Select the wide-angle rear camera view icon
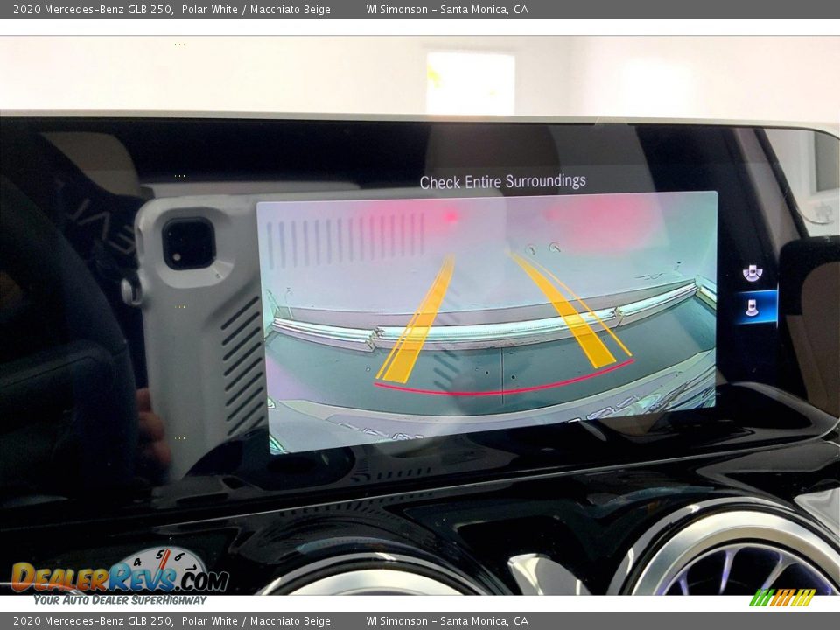Viewport: 840px width, 630px height. coord(752,273)
